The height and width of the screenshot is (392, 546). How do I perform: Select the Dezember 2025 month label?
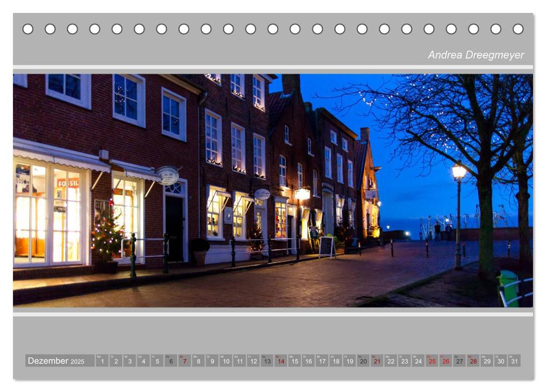pyautogui.click(x=56, y=360)
